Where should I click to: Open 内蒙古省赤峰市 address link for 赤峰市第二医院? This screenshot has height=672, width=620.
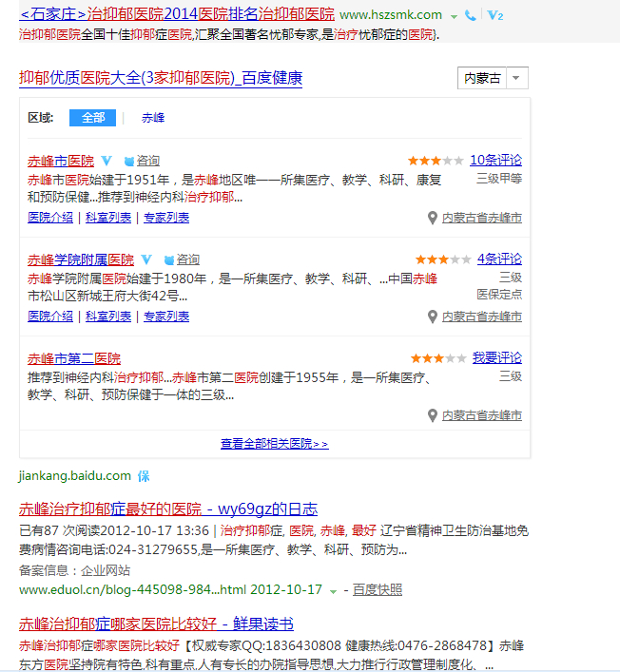click(x=482, y=415)
